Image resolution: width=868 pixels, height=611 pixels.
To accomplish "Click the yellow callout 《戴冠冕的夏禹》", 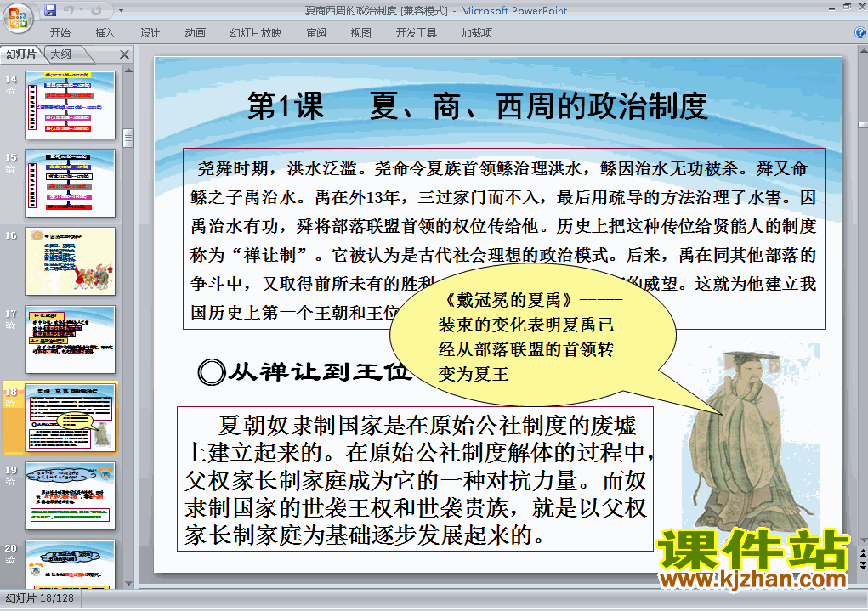I will (x=532, y=334).
